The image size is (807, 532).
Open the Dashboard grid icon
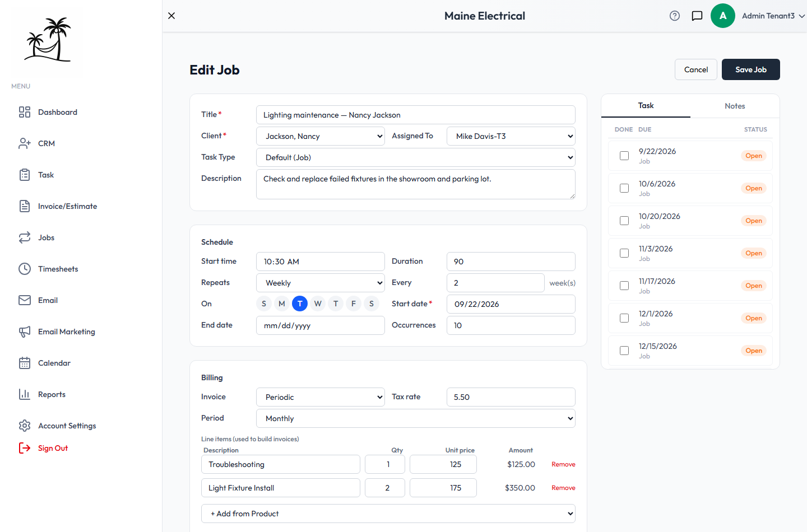click(25, 112)
